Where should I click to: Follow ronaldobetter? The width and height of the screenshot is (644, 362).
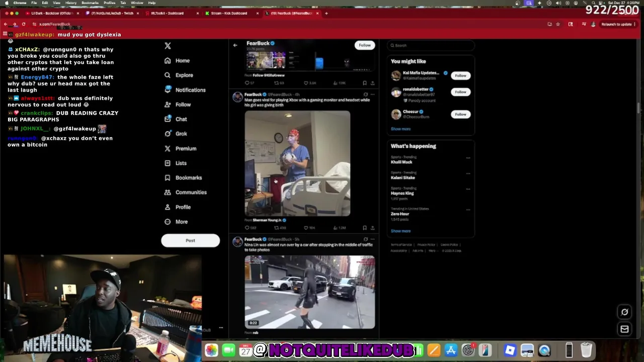tap(460, 92)
